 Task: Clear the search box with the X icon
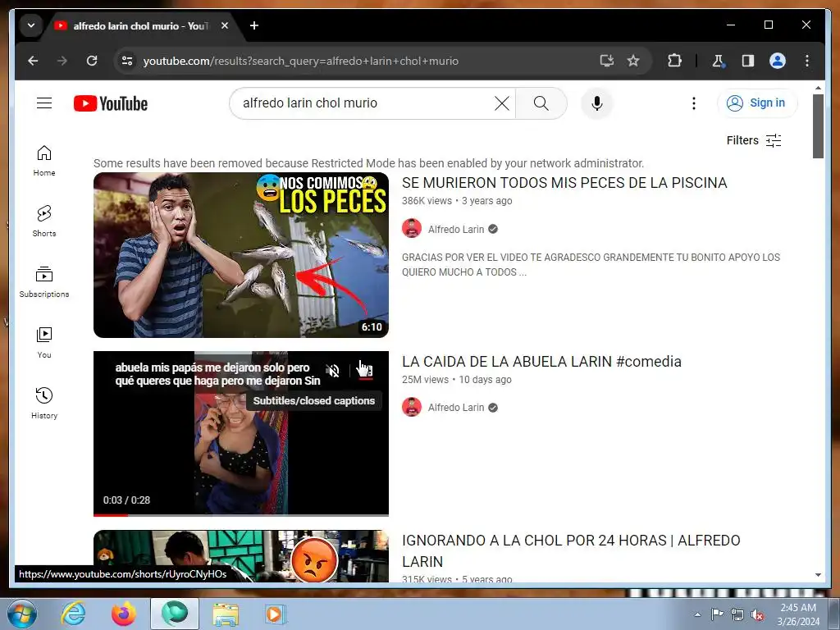click(501, 103)
